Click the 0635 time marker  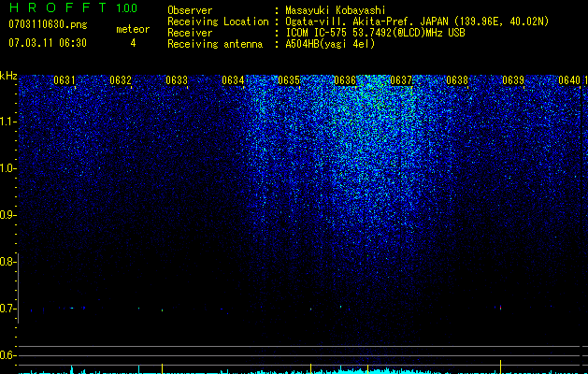(289, 80)
